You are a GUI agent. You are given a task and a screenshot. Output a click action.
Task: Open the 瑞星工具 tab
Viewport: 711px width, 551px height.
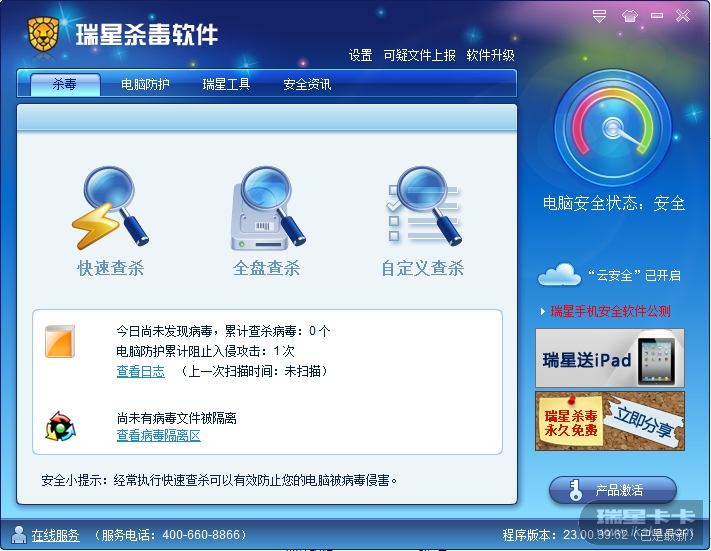pyautogui.click(x=226, y=84)
